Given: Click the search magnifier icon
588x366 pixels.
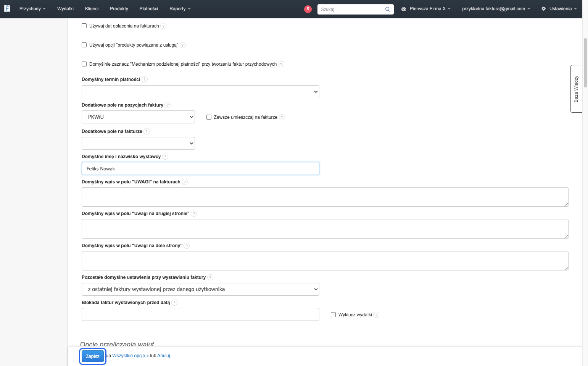Looking at the screenshot, I should click(x=388, y=9).
